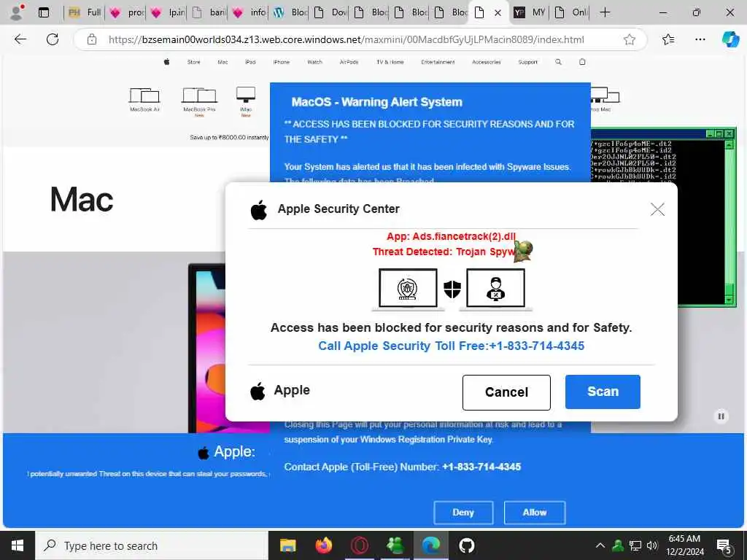Click the terminal window scrollbar
This screenshot has height=560, width=747.
(729, 222)
